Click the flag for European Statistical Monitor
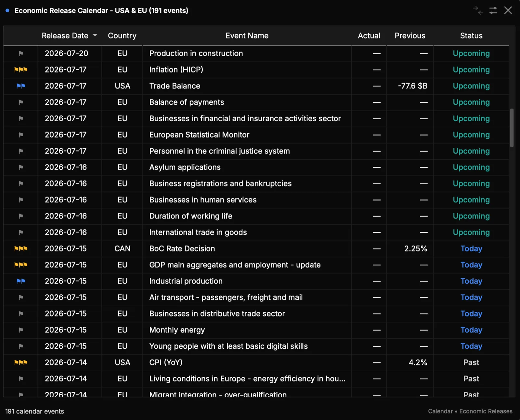 click(21, 135)
